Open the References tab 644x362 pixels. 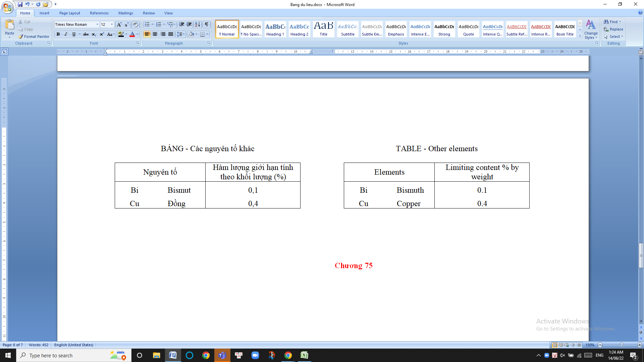tap(99, 13)
